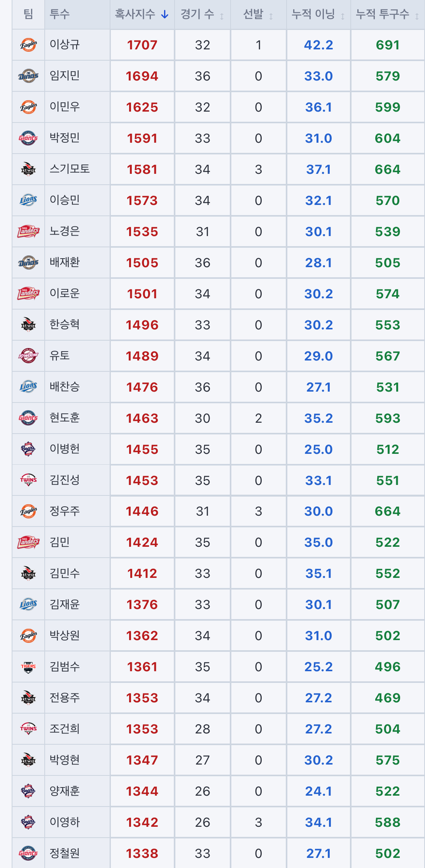
Task: Sort by 누적 투구수 column header
Action: [387, 14]
